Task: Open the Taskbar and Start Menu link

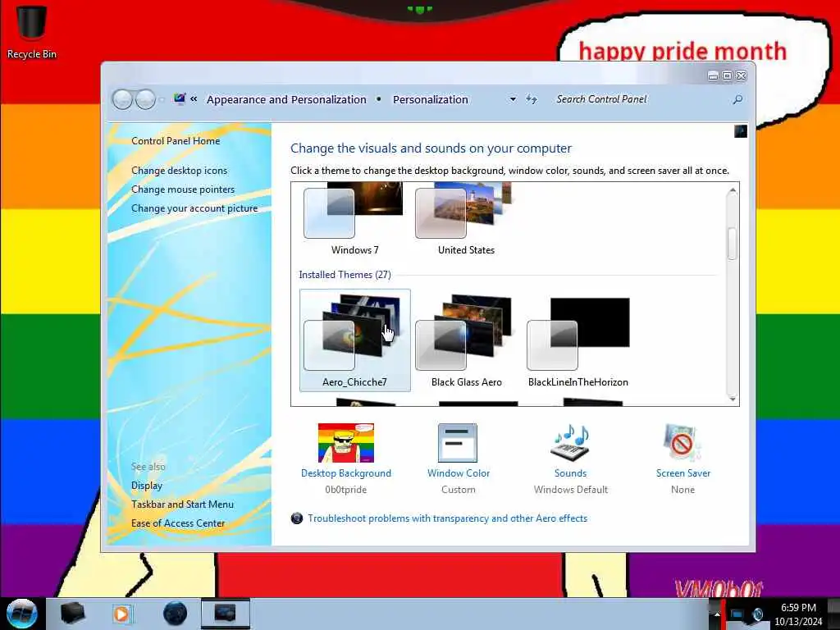Action: tap(182, 504)
